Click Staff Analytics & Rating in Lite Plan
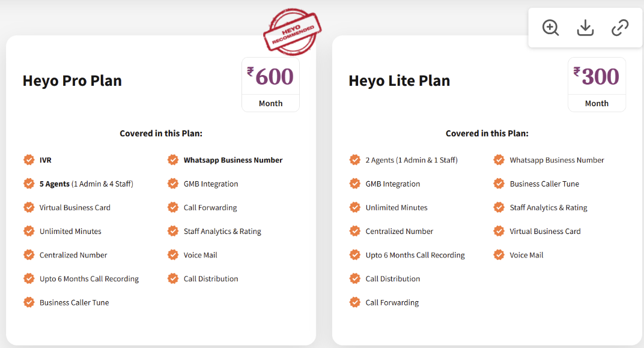Screen dimensions: 644x348 (548, 208)
